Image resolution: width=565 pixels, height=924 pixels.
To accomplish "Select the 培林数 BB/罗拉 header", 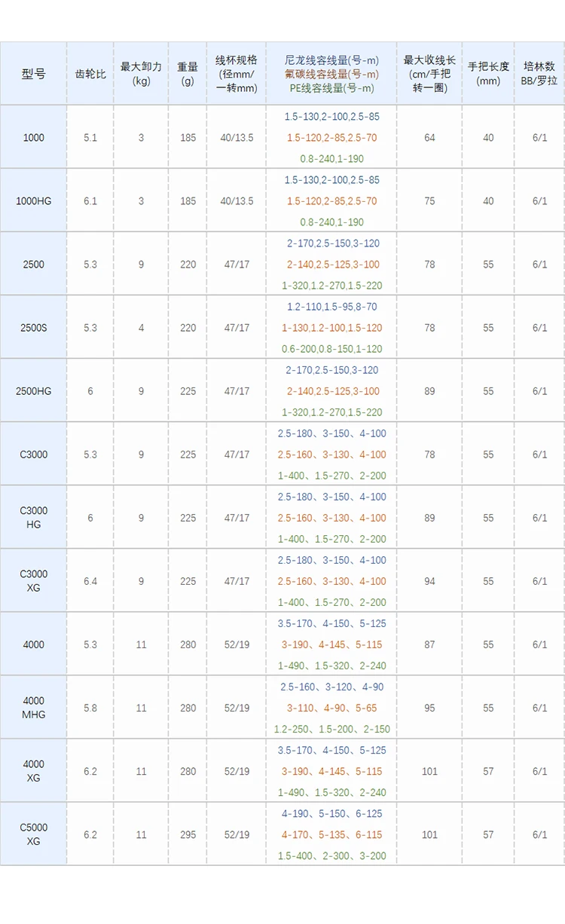I will tap(539, 74).
